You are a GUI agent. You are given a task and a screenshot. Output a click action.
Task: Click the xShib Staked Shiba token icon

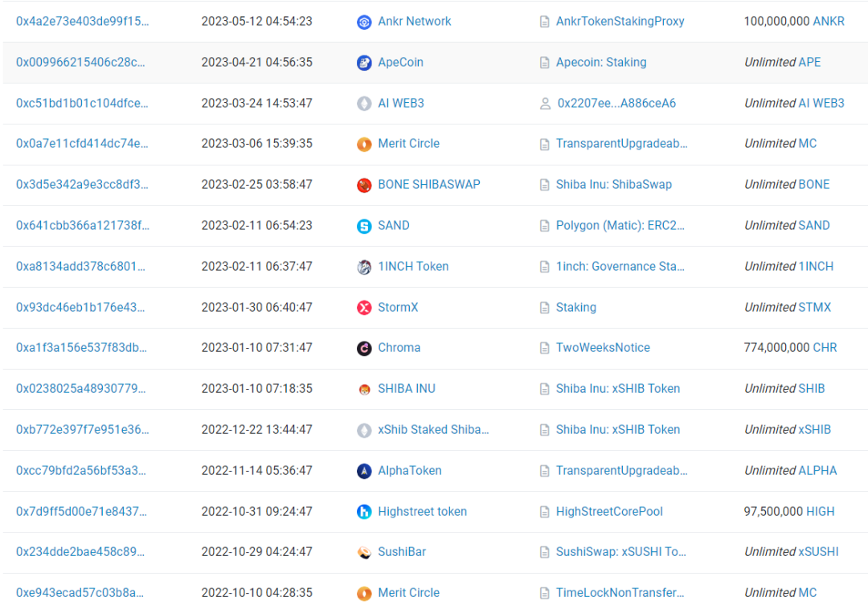point(364,431)
